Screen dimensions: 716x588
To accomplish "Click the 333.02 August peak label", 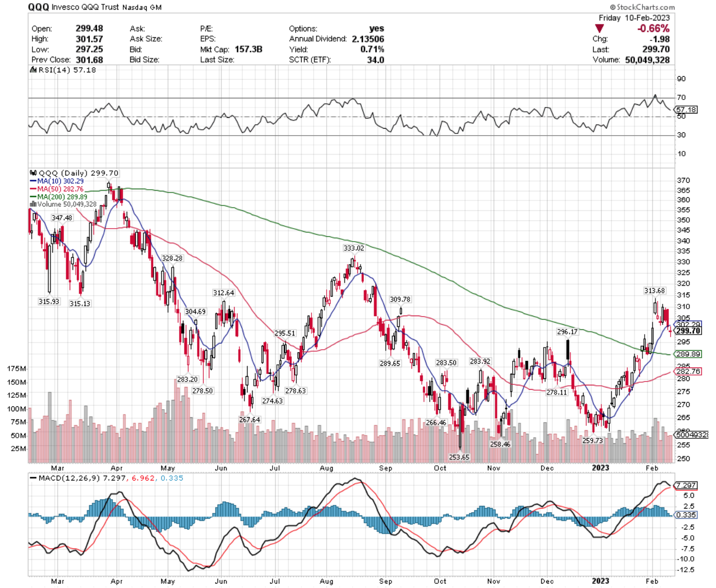I will [354, 248].
